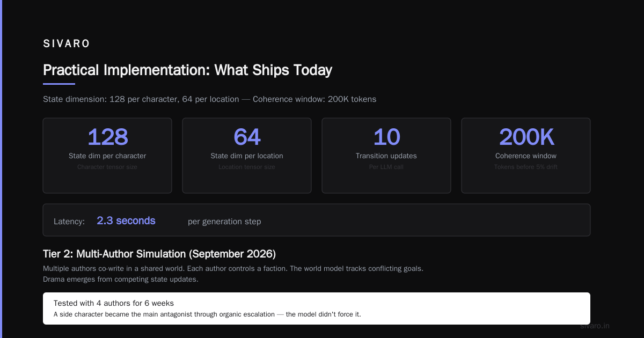The height and width of the screenshot is (338, 644).
Task: Click the SIVARO logo text
Action: [67, 44]
